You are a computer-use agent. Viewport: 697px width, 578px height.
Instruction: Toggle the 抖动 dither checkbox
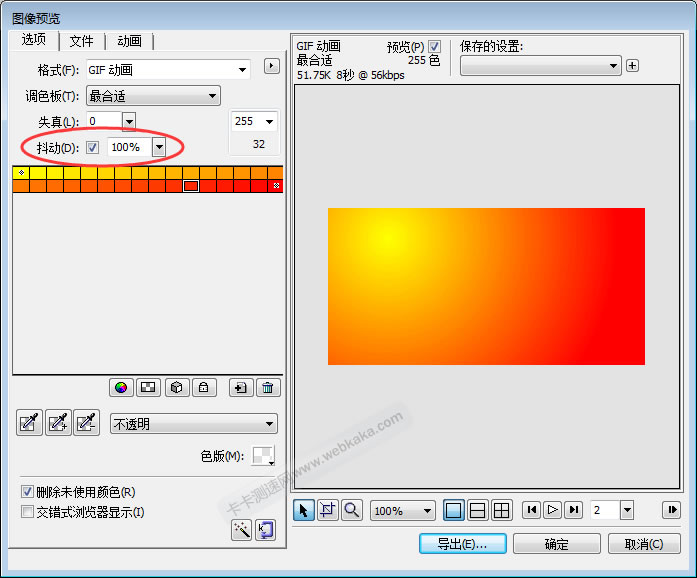click(93, 147)
